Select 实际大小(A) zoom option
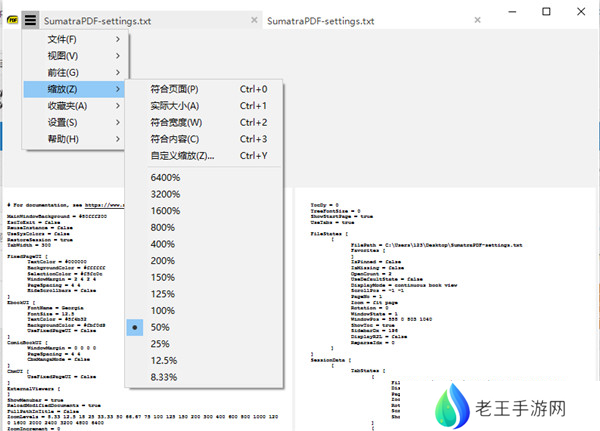The image size is (600, 431). (x=175, y=106)
